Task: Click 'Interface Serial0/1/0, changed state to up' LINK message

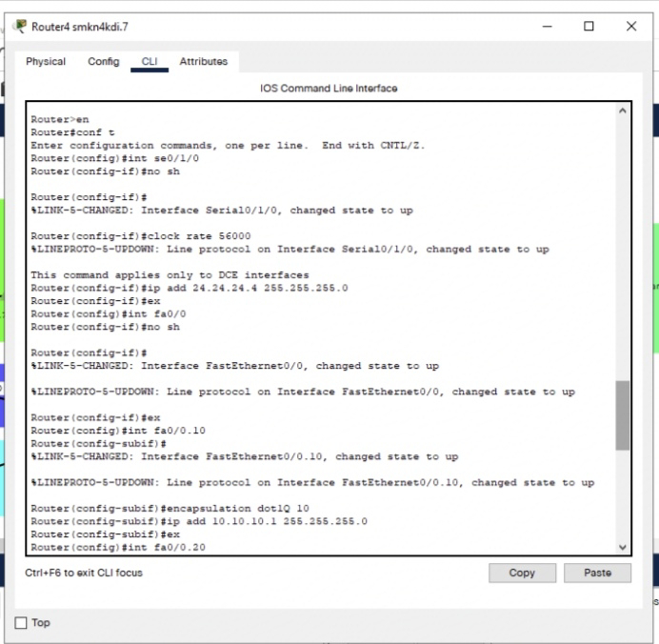Action: click(x=222, y=211)
